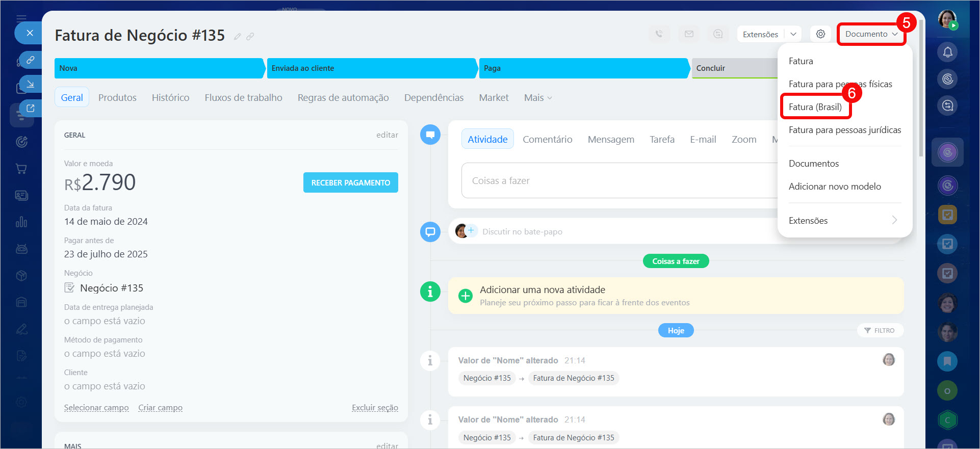Click the RECEBER PAGAMENTO button

[x=350, y=183]
